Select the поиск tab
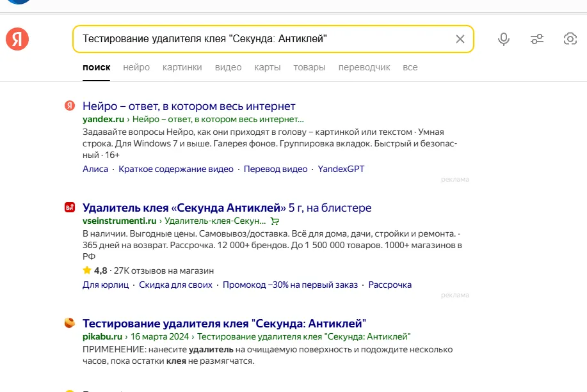Viewport: 587px width, 392px height. click(x=97, y=68)
